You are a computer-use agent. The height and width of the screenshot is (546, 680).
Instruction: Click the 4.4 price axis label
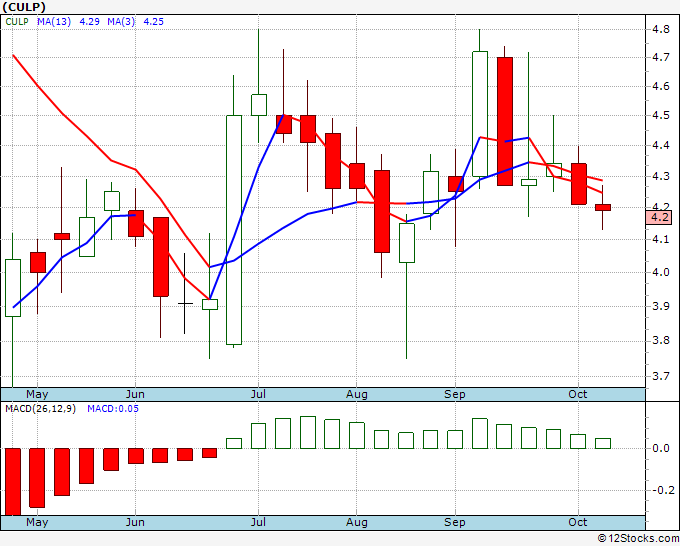click(x=661, y=145)
